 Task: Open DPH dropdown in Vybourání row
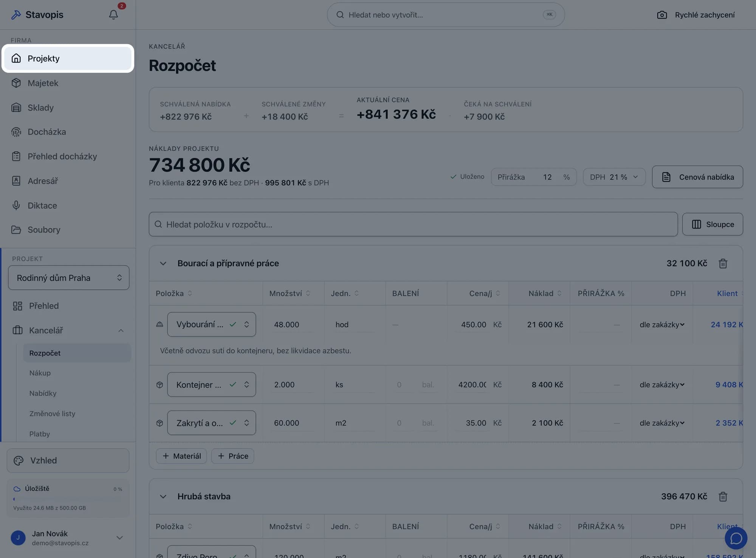point(662,325)
